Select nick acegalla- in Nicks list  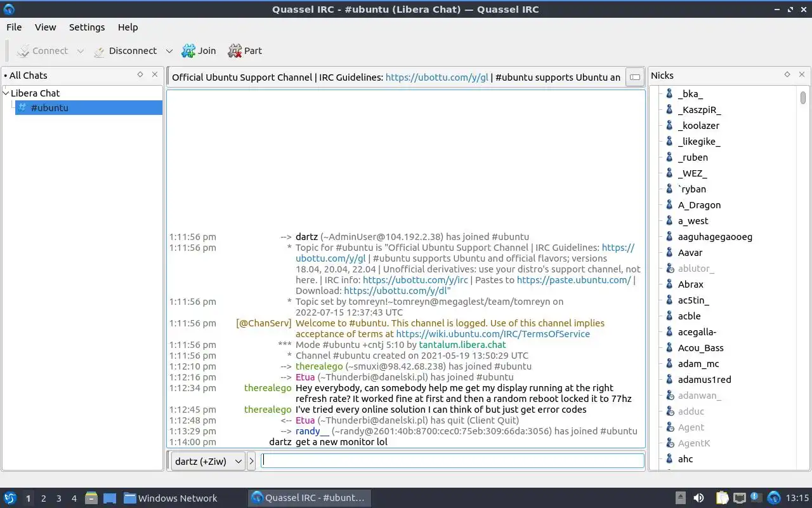[x=697, y=332]
